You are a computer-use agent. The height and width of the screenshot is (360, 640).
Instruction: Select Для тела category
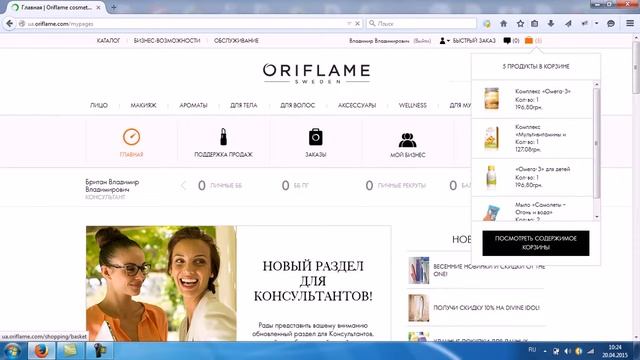coord(244,105)
